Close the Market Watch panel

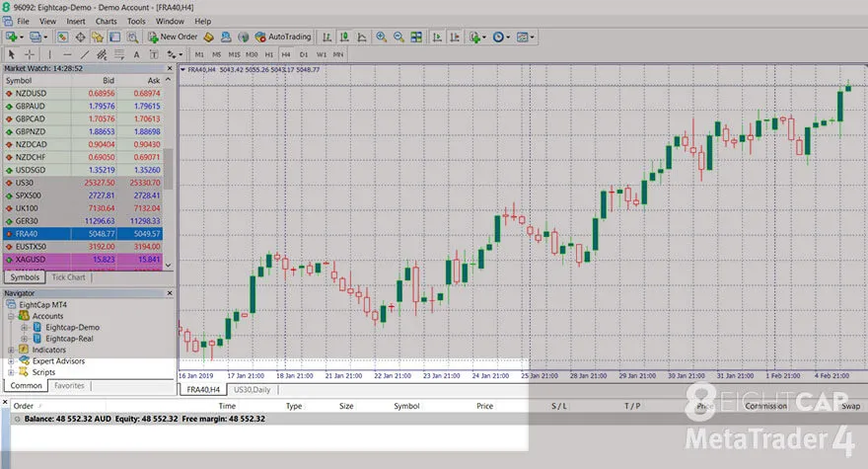(170, 68)
